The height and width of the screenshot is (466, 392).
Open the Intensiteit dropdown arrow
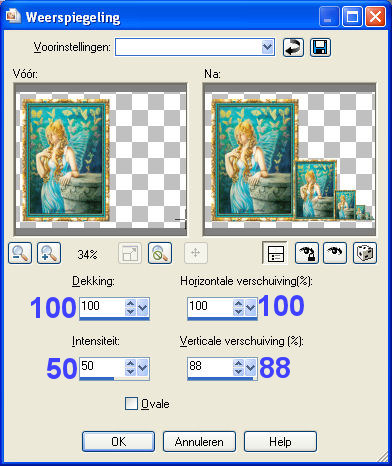143,367
